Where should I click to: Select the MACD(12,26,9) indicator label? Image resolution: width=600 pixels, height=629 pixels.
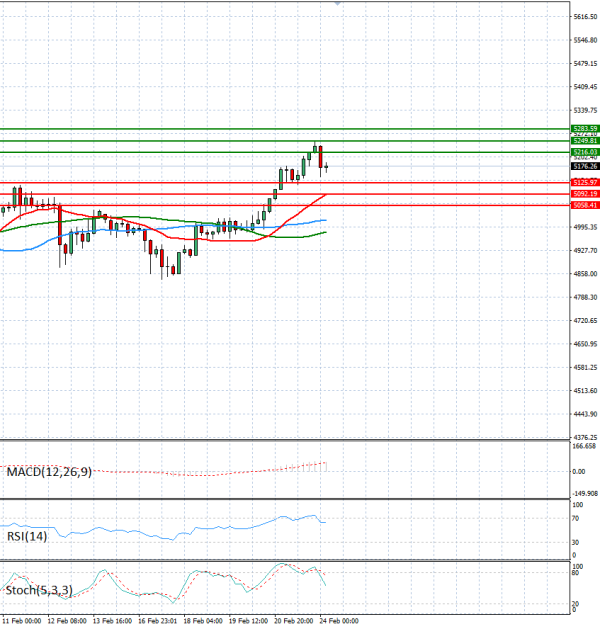coord(48,471)
